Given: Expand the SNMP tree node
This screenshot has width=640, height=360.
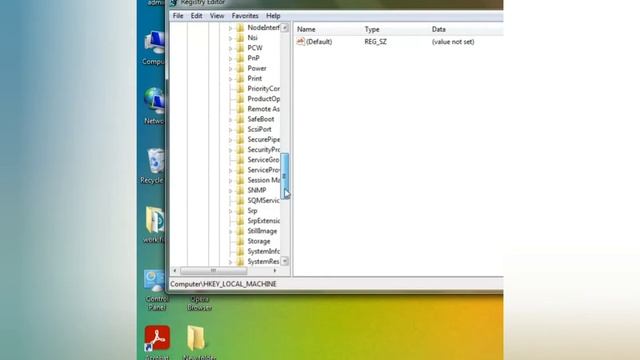Looking at the screenshot, I should (x=230, y=191).
